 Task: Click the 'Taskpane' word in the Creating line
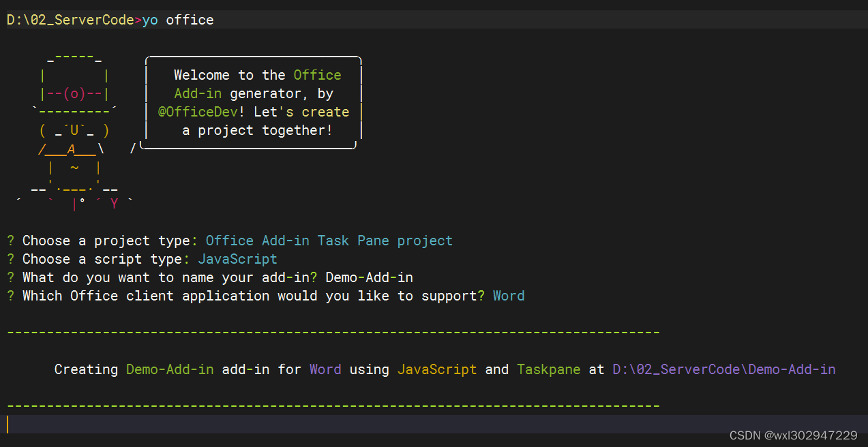tap(549, 369)
